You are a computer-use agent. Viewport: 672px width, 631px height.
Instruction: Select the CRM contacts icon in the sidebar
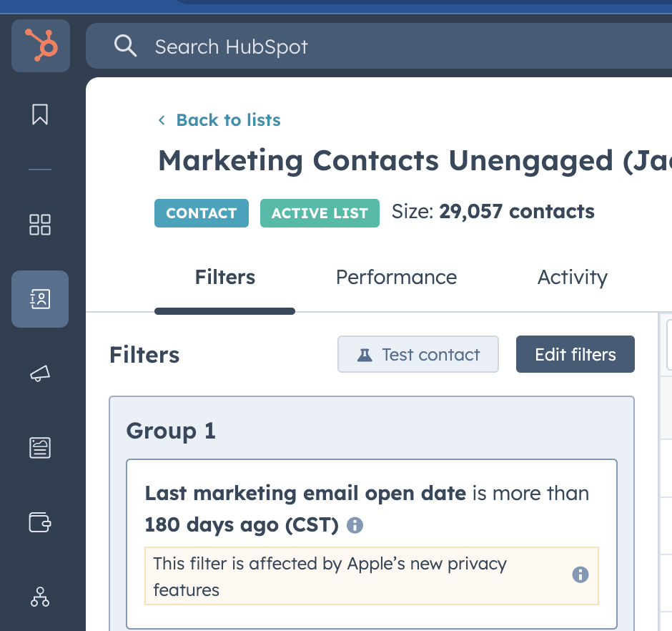(x=39, y=299)
